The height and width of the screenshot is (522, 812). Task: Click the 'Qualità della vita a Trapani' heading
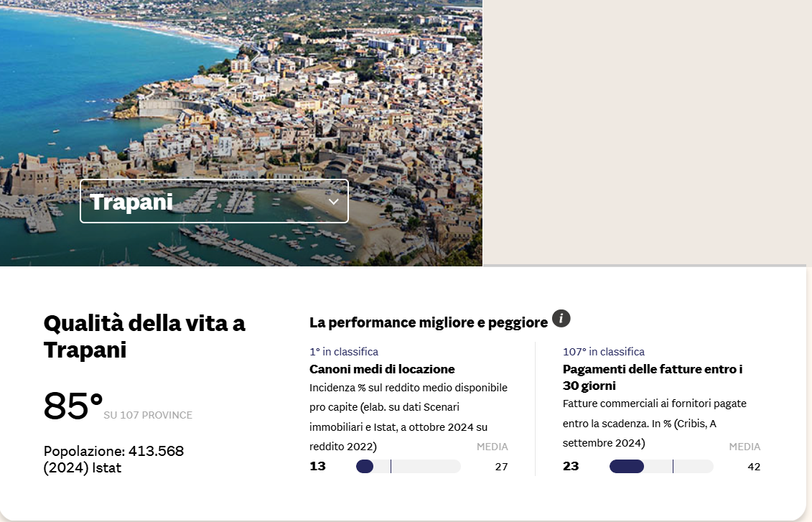(144, 338)
